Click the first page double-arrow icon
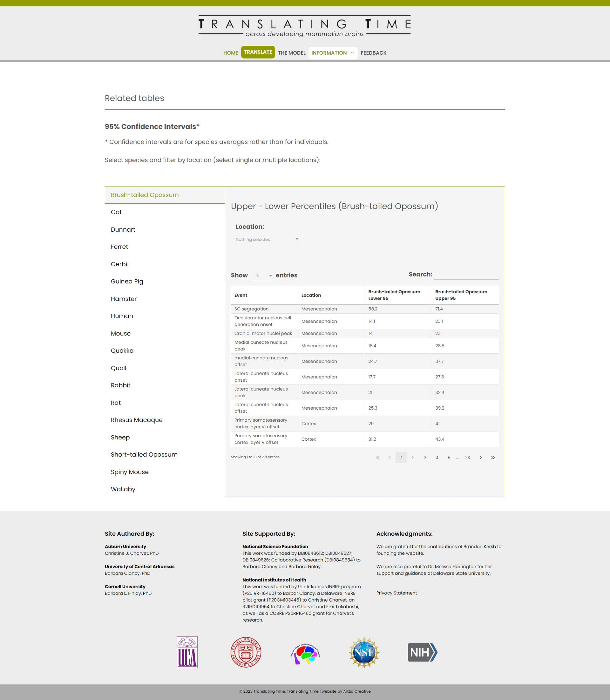 [377, 457]
